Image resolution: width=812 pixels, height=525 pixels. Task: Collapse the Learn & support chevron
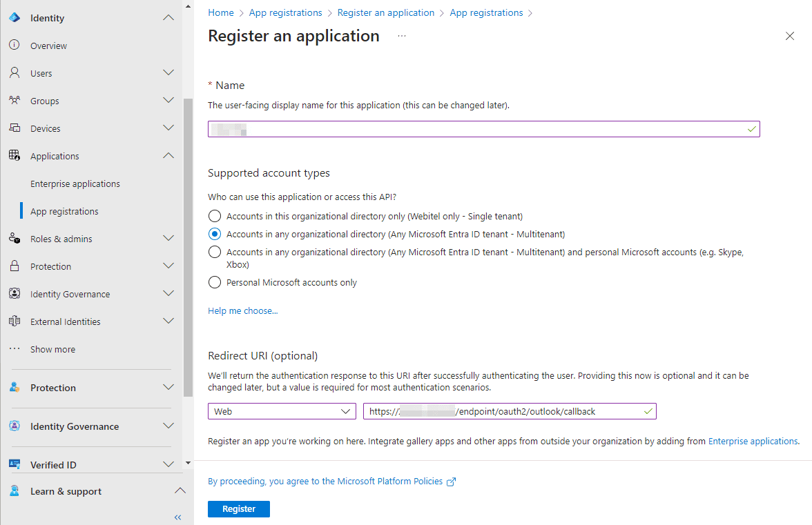[x=180, y=491]
